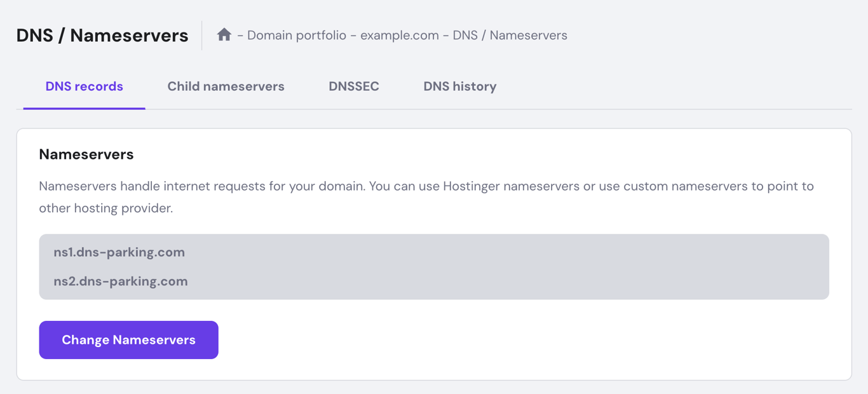Click the DNS / Nameservers page title
Screen dimensions: 868x394
102,35
